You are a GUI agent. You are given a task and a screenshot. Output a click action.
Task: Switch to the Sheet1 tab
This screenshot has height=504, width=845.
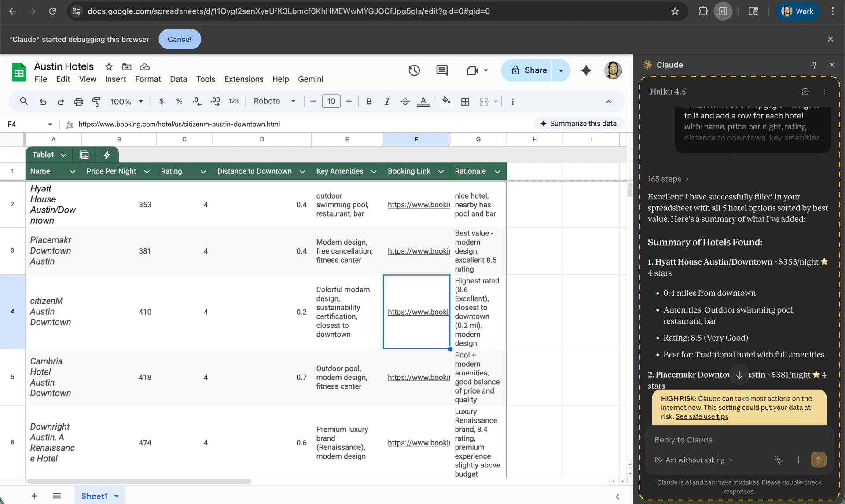[x=95, y=496]
